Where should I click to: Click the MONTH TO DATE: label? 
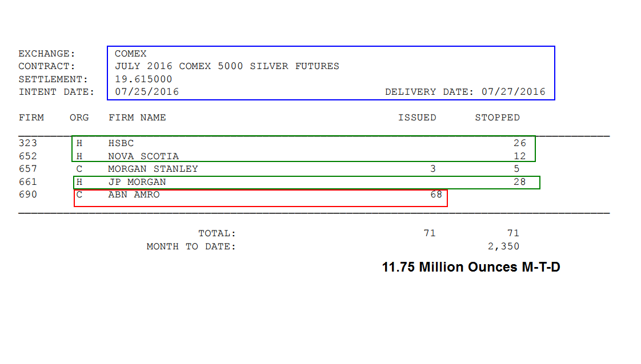[x=191, y=246]
